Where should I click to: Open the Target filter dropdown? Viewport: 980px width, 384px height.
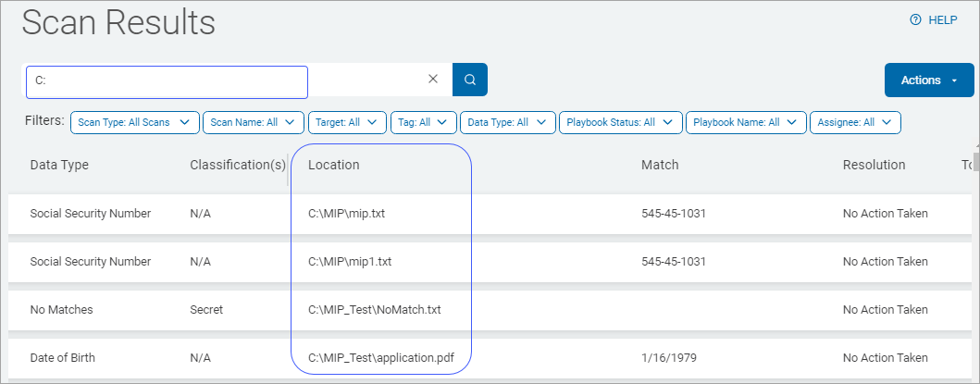point(347,122)
